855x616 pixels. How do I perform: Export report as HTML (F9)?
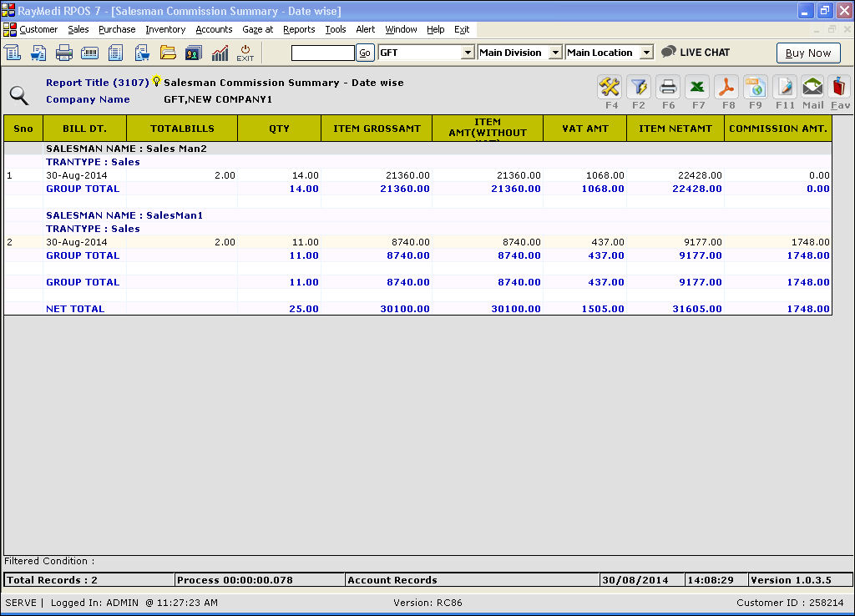[x=756, y=88]
